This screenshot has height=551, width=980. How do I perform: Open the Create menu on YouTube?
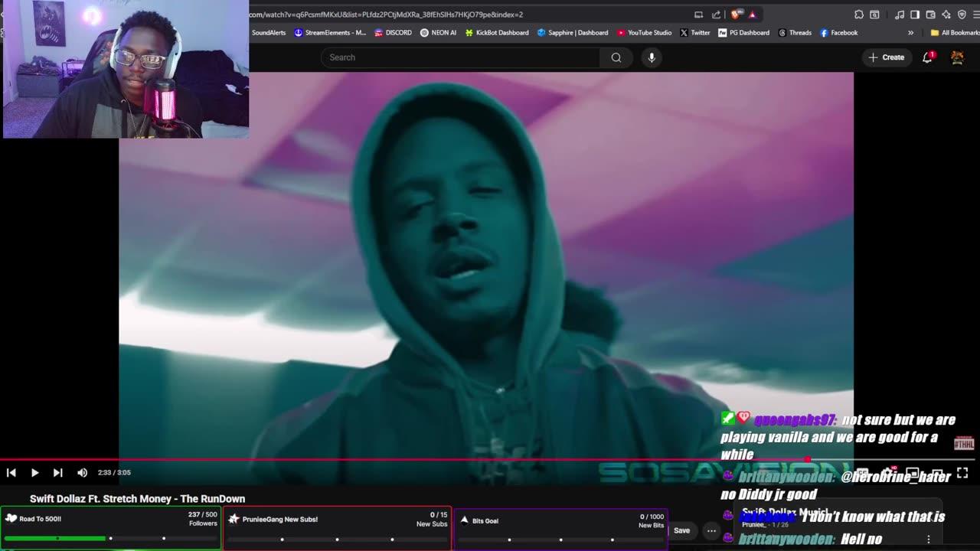pyautogui.click(x=887, y=57)
